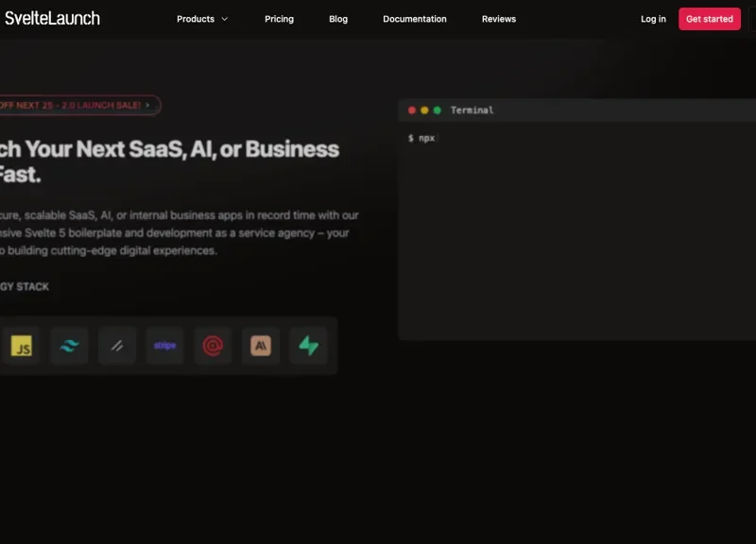Viewport: 756px width, 544px height.
Task: Click the Tailwind CSS icon
Action: point(69,346)
